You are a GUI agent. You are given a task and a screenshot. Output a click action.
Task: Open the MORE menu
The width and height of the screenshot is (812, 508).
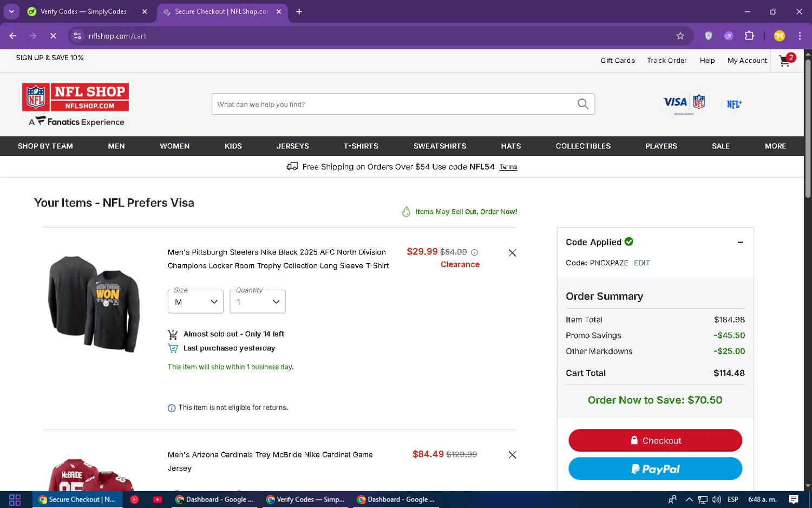click(775, 146)
